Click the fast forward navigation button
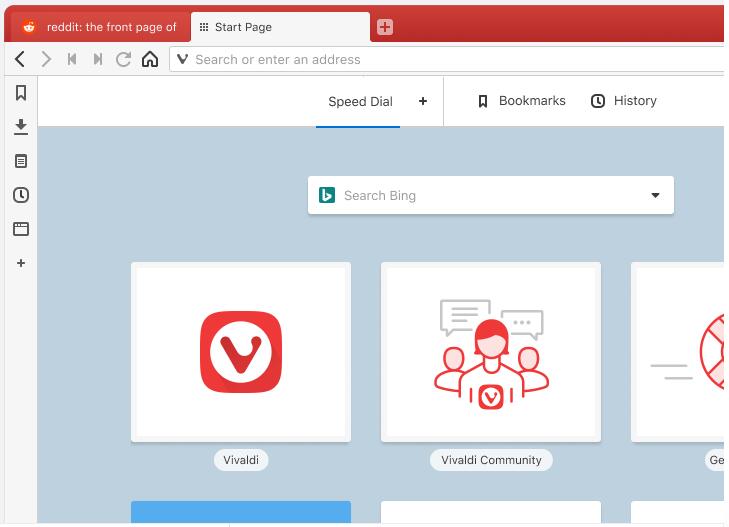The image size is (729, 527). (98, 59)
